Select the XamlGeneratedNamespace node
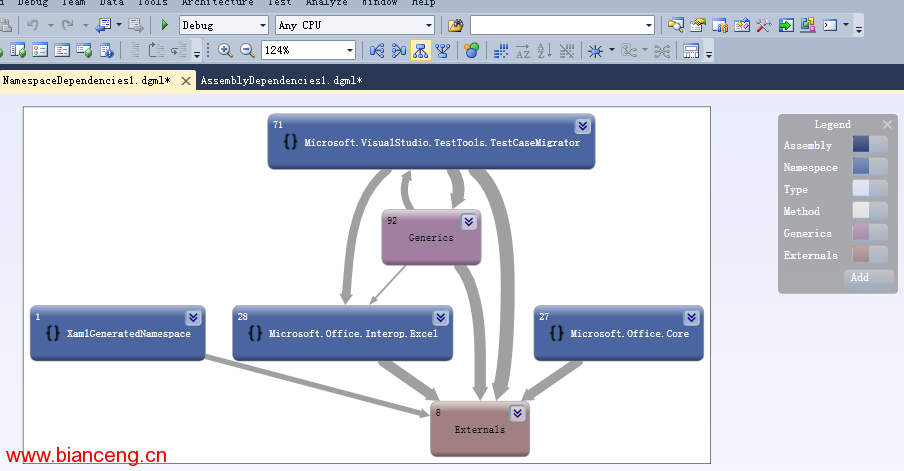The width and height of the screenshot is (904, 471). click(x=118, y=333)
